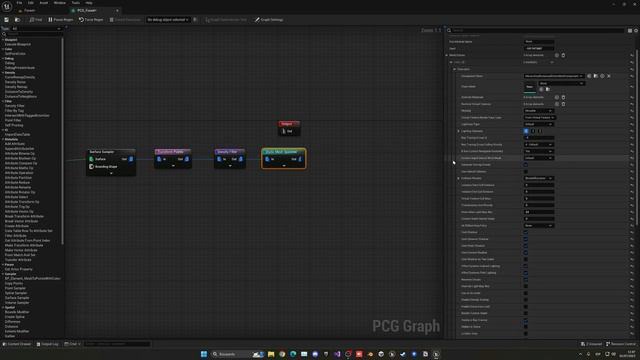This screenshot has width=640, height=360.
Task: Expand the Surface Sampler node's advanced pins
Action: coord(111,173)
